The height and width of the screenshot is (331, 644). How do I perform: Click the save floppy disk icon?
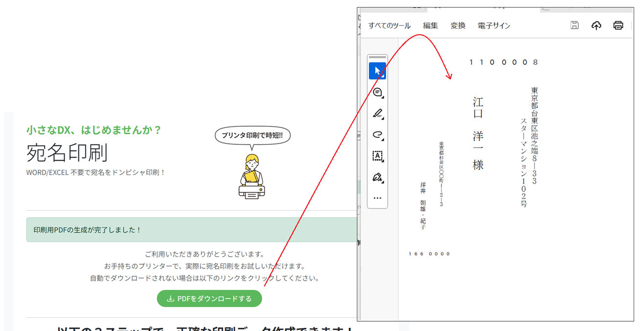(575, 25)
